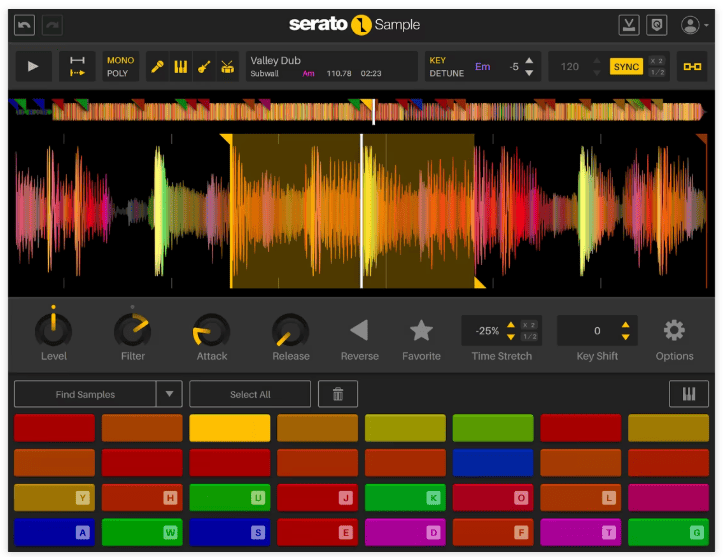Click the Em key value
The width and height of the screenshot is (723, 557).
click(x=482, y=66)
